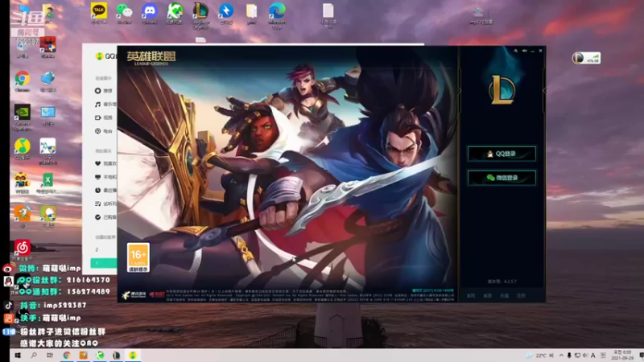Open Control Panel desktop shortcut

[x=47, y=115]
